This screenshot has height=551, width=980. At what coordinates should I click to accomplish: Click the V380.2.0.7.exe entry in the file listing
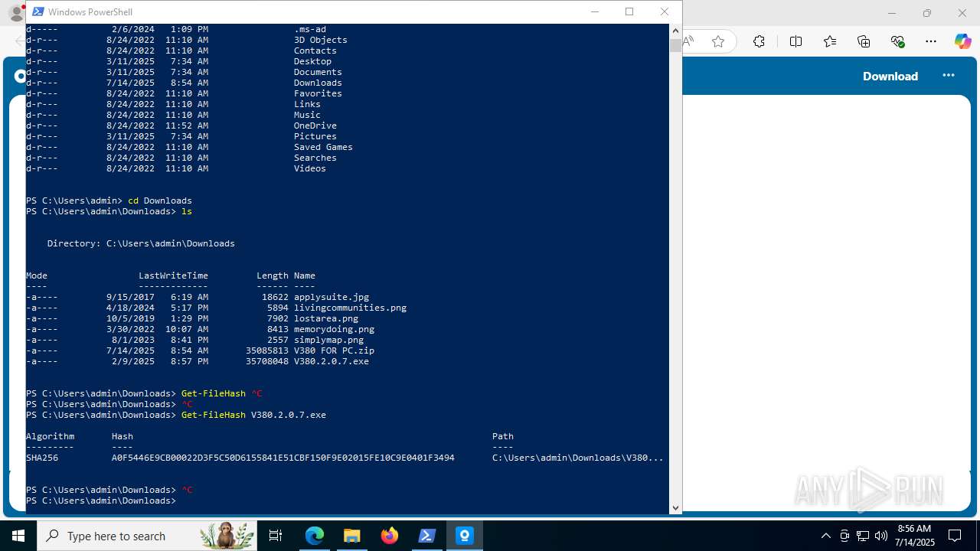tap(332, 361)
